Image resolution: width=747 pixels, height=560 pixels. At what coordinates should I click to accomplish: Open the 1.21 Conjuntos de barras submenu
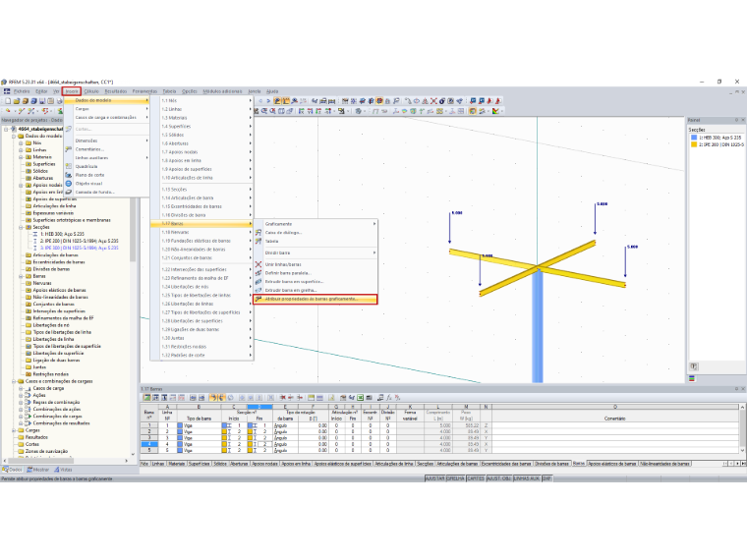(x=202, y=258)
